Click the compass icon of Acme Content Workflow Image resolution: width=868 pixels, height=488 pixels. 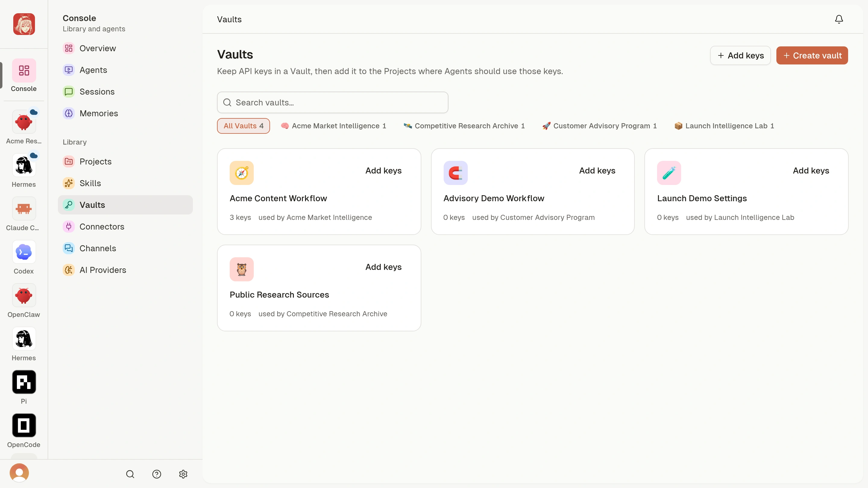tap(242, 173)
